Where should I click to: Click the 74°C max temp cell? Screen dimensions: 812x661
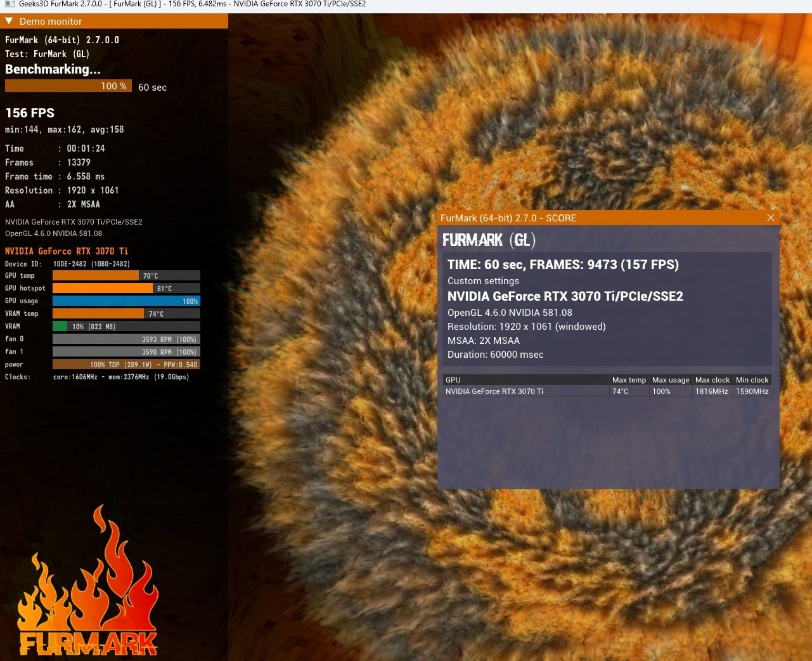pyautogui.click(x=621, y=391)
